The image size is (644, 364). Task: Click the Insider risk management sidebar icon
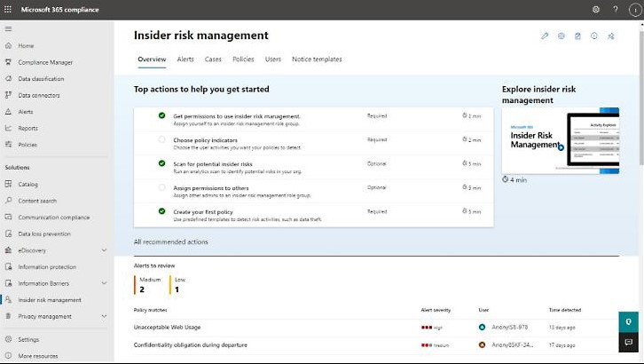click(x=8, y=299)
